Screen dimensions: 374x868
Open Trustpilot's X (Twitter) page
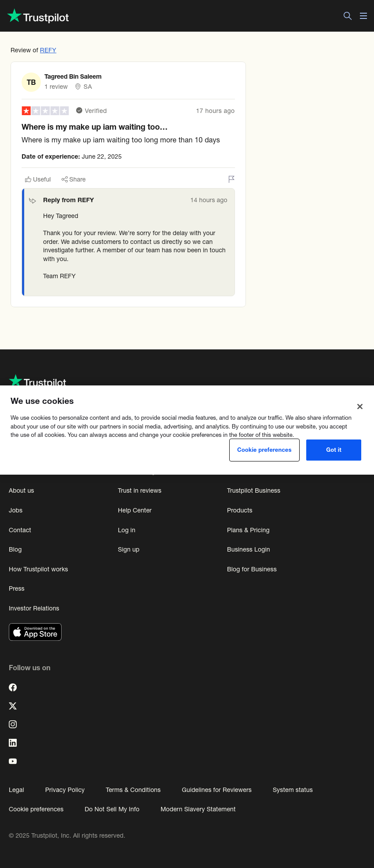13,706
